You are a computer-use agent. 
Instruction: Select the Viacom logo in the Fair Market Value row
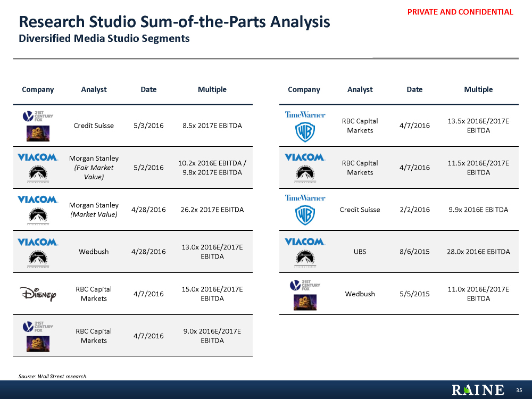(38, 157)
